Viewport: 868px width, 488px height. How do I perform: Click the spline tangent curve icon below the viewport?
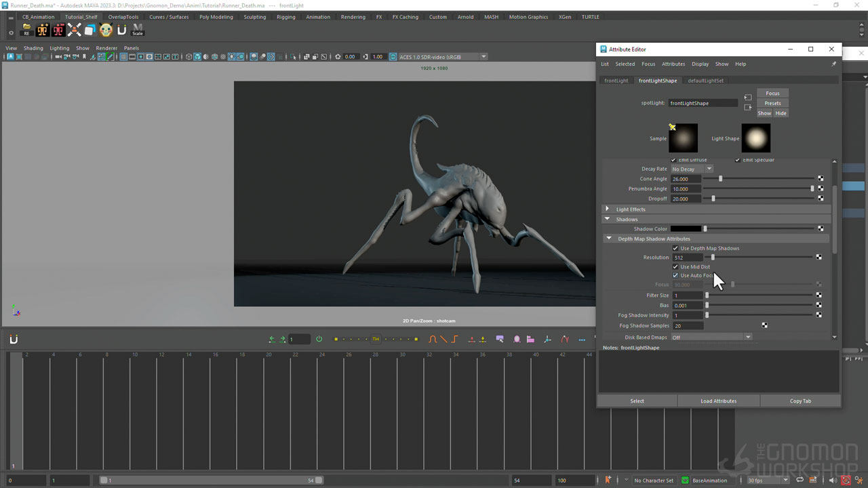coord(432,339)
